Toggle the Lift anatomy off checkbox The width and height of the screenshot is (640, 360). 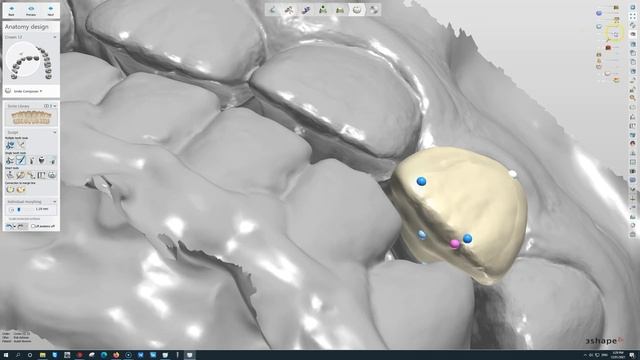[33, 226]
